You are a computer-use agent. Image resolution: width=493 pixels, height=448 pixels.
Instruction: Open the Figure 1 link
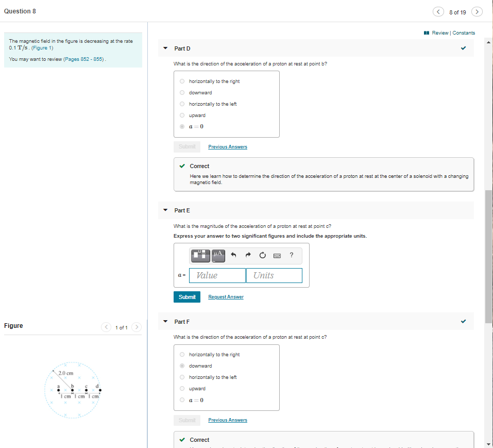(x=42, y=48)
